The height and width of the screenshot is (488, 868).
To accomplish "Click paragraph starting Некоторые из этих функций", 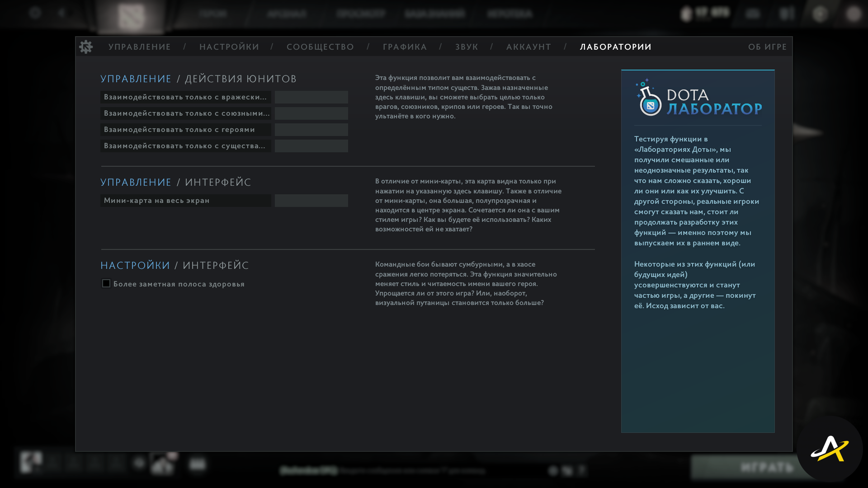I will click(x=695, y=285).
